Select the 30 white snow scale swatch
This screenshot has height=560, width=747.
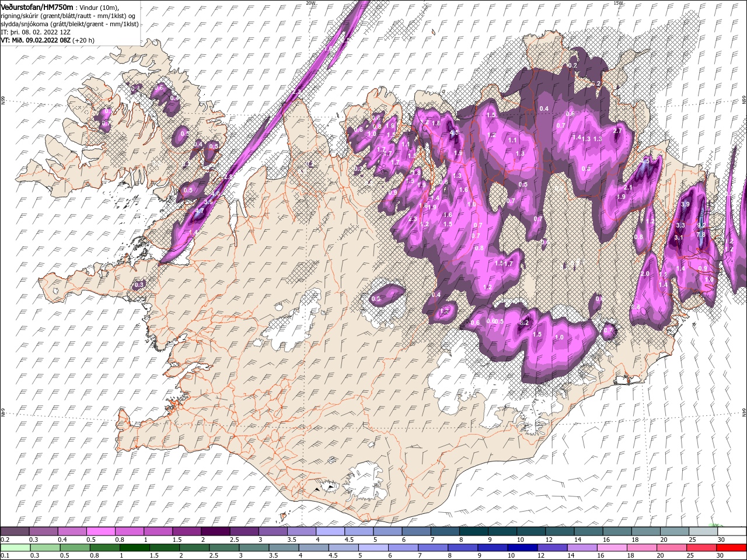[x=731, y=530]
